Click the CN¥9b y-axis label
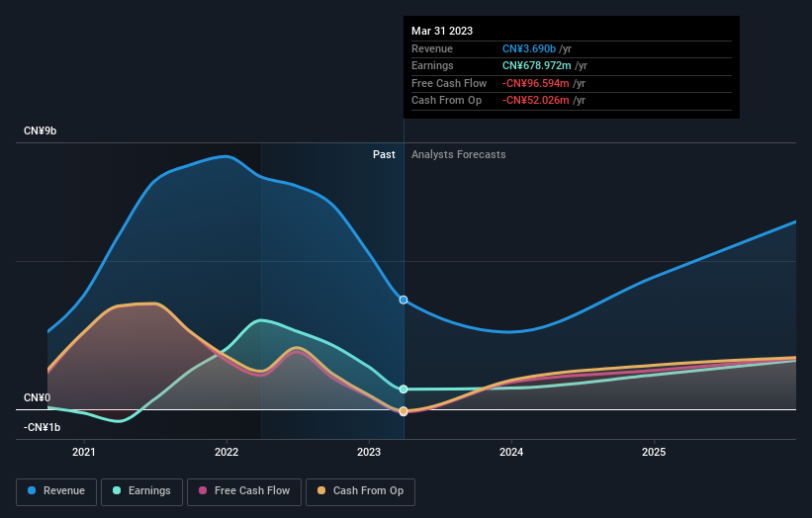This screenshot has height=518, width=812. click(40, 130)
